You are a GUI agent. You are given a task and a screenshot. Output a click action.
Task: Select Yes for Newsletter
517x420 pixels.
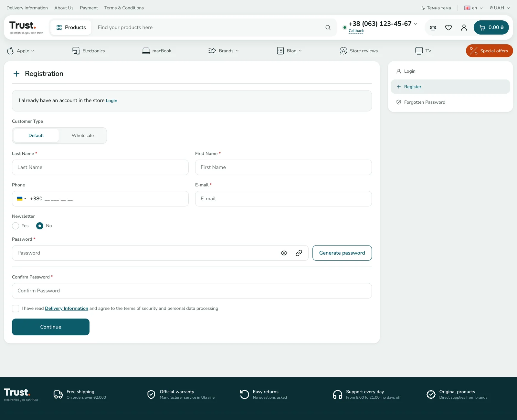click(x=16, y=226)
